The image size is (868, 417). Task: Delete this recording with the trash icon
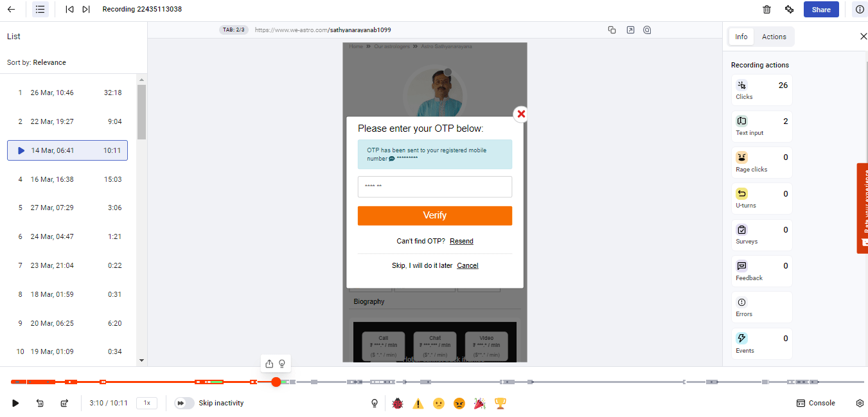(766, 10)
